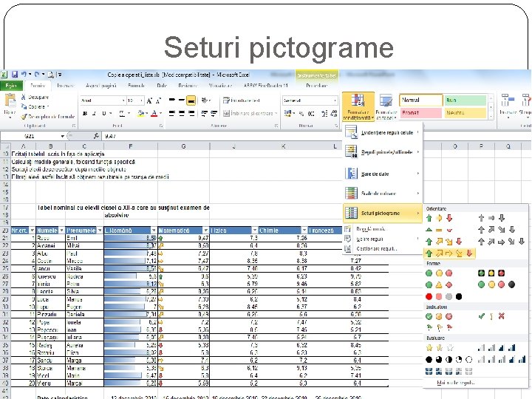Click the increase font size icon

tap(149, 100)
